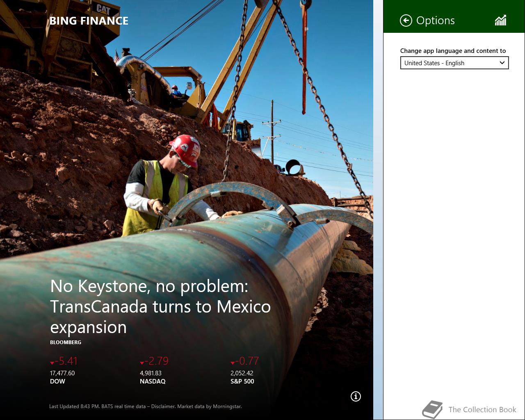This screenshot has width=525, height=420.
Task: Open the app language dropdown
Action: 454,63
